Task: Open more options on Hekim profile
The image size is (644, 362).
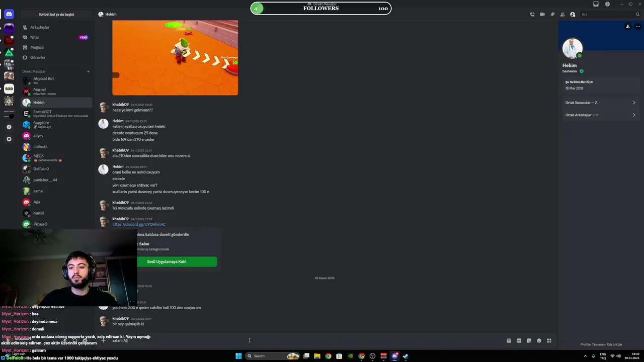Action: pyautogui.click(x=637, y=26)
